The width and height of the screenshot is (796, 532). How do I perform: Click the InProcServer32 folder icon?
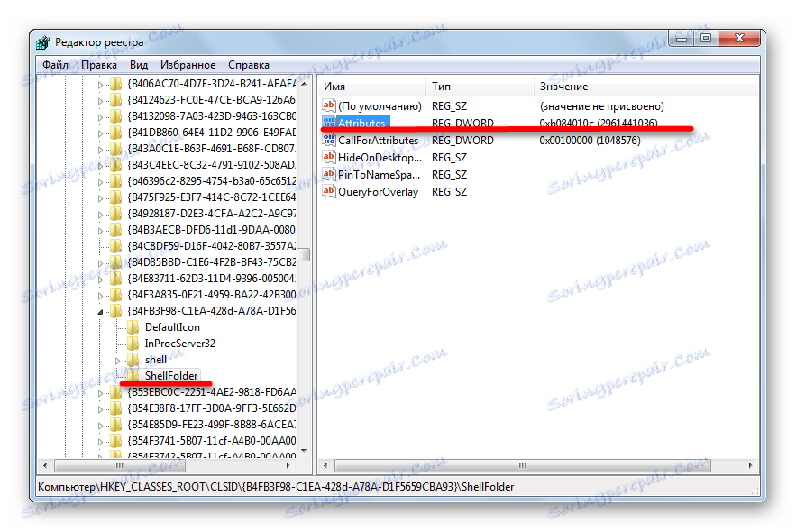click(x=133, y=344)
